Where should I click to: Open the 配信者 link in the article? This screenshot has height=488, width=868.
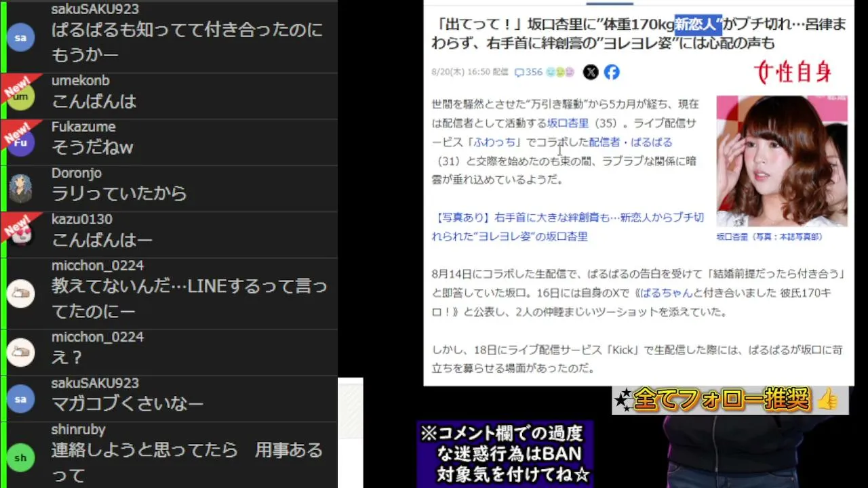tap(604, 142)
